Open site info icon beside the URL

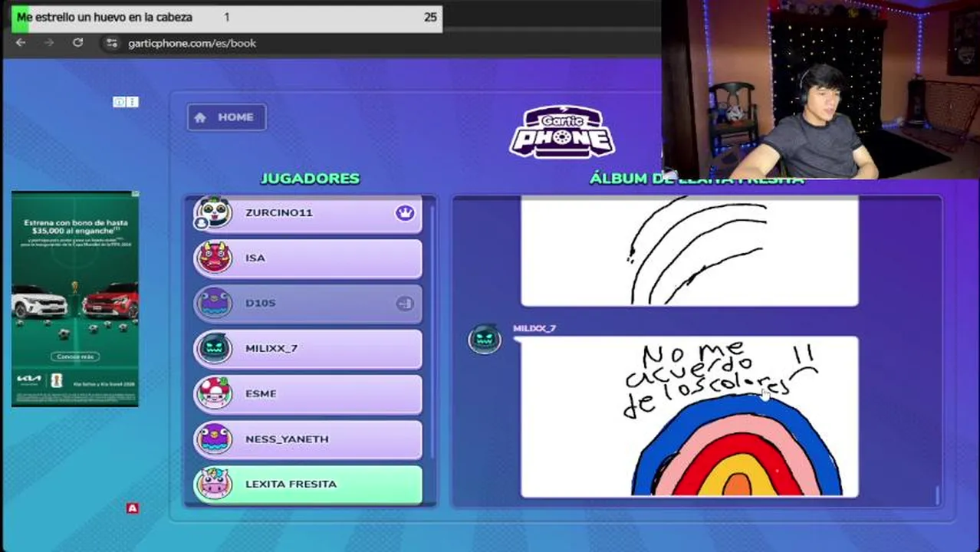pyautogui.click(x=112, y=43)
